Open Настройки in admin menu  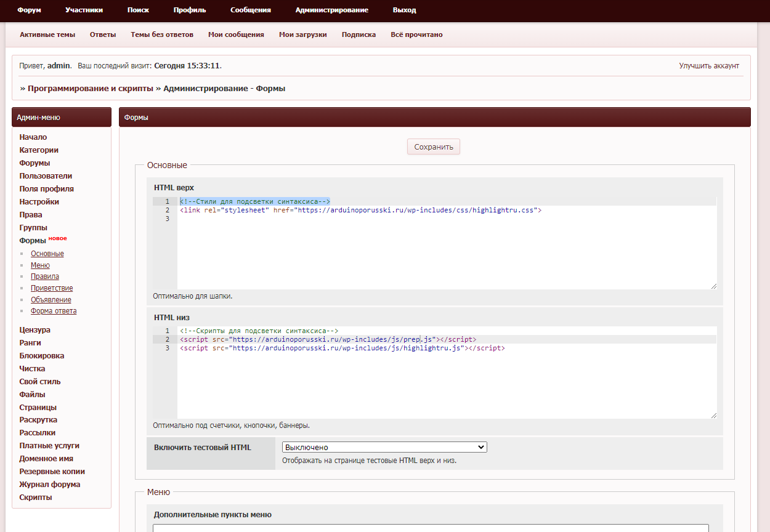tap(39, 202)
